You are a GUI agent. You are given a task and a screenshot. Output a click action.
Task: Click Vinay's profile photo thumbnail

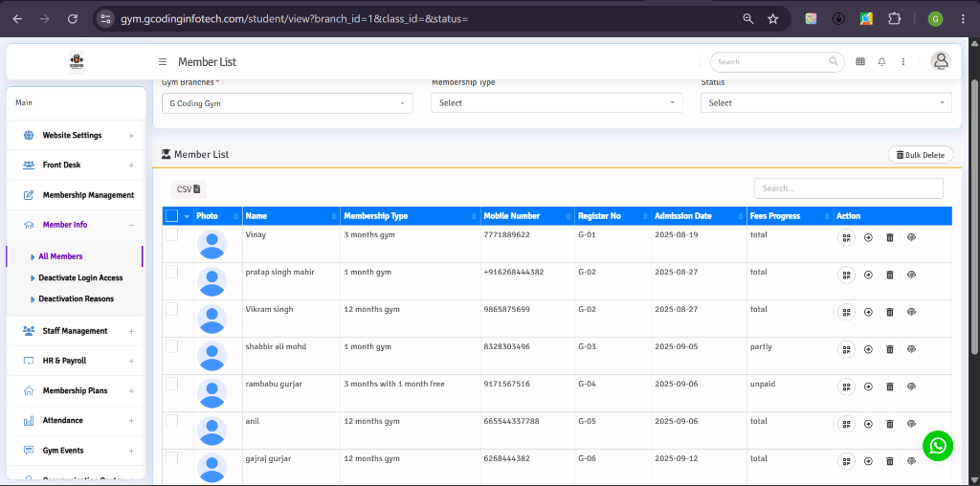pyautogui.click(x=212, y=244)
